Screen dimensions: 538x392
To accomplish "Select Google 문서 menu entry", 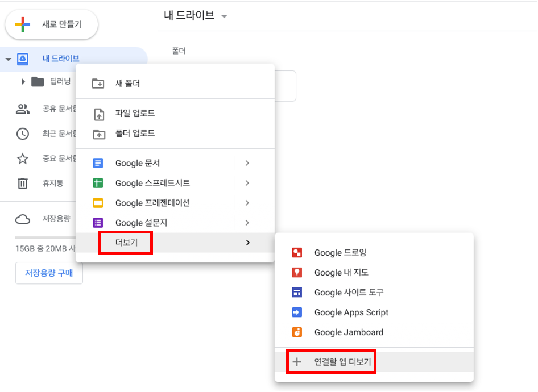I will pyautogui.click(x=175, y=163).
